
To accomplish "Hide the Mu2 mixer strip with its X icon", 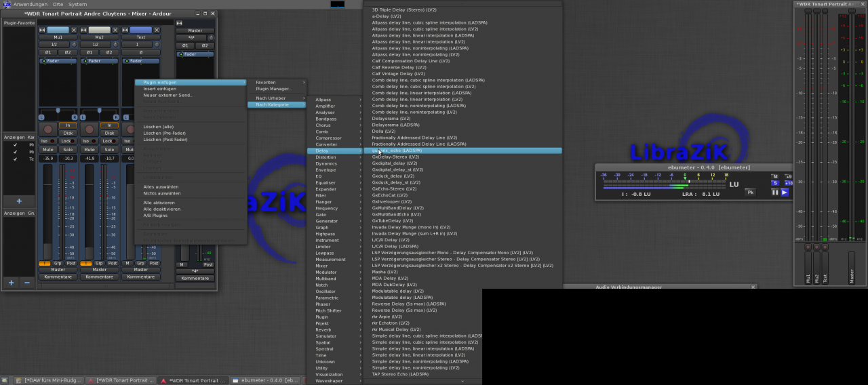I will coord(115,30).
